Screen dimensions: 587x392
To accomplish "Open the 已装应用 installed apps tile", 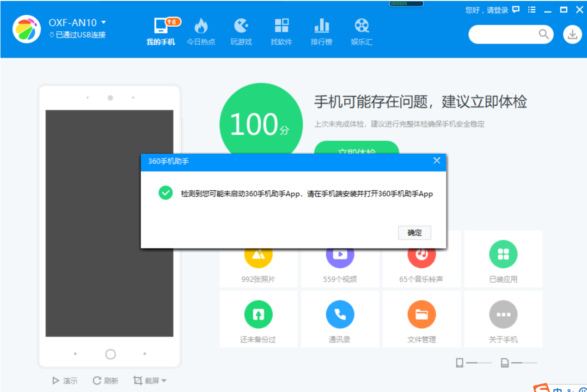I will [x=503, y=259].
